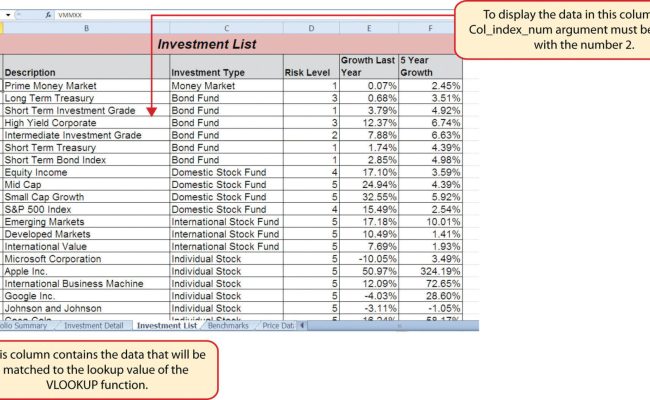Click the 10.01% five year growth cell

[x=430, y=222]
